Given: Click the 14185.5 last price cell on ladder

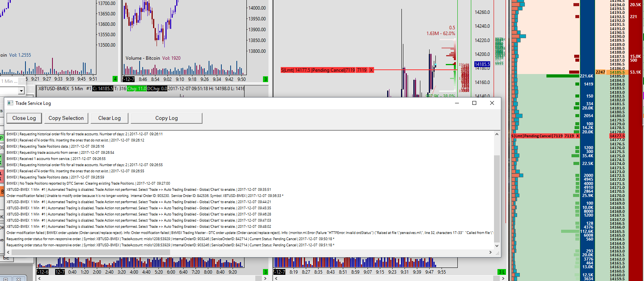Looking at the screenshot, I should 617,72.
